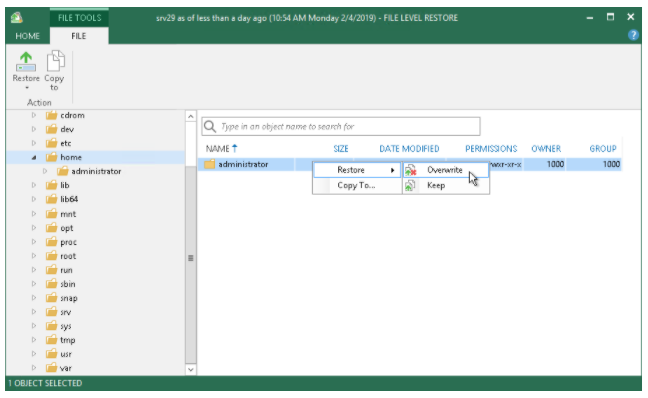The image size is (648, 398).
Task: Sort by the OWNER column header
Action: click(x=546, y=149)
